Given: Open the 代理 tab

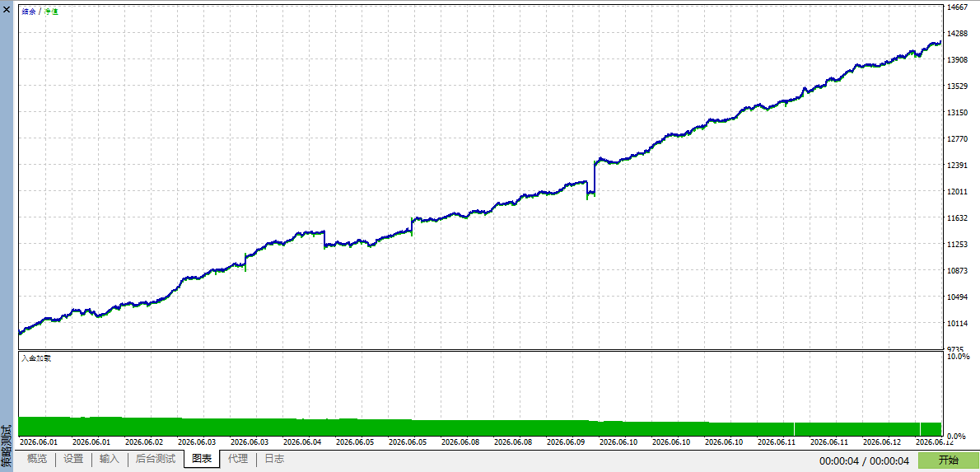Looking at the screenshot, I should tap(237, 460).
